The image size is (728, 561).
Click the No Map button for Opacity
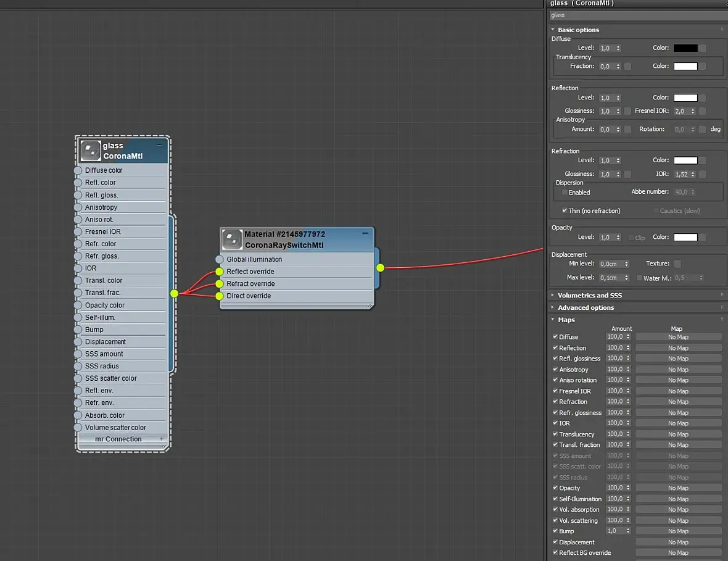point(678,488)
